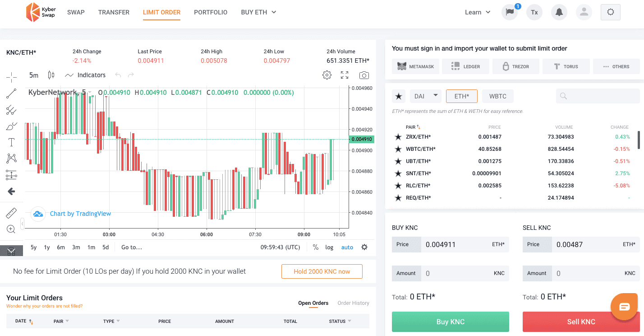Click the back arrow in chart toolbar

click(x=11, y=191)
